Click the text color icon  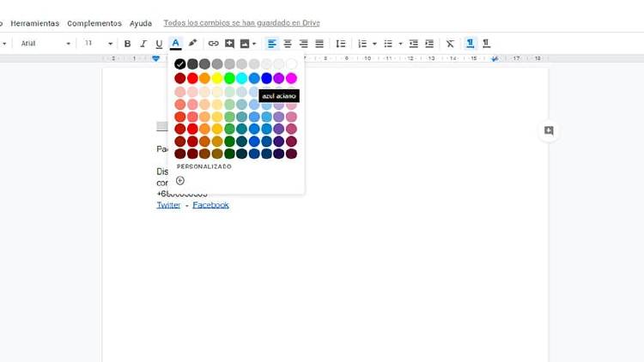175,44
